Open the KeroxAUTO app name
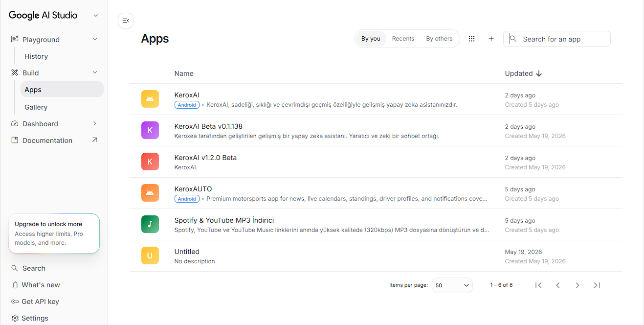The image size is (644, 325). click(x=193, y=189)
